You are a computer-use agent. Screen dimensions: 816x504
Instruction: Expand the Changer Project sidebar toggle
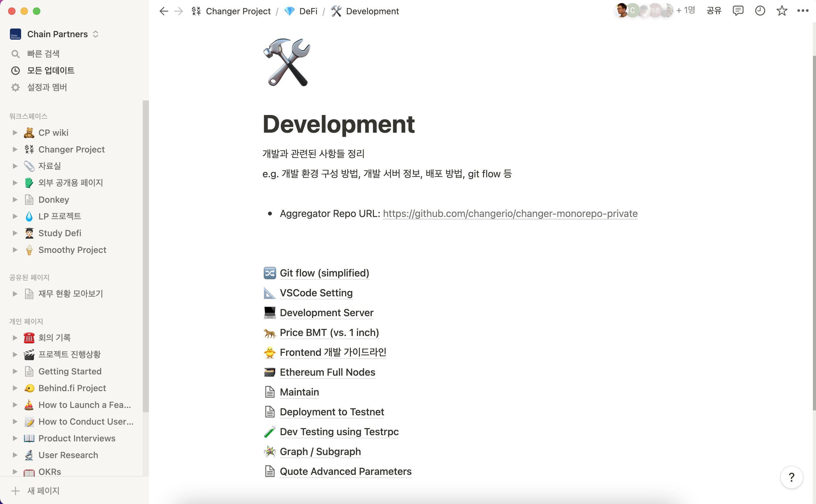click(x=15, y=149)
